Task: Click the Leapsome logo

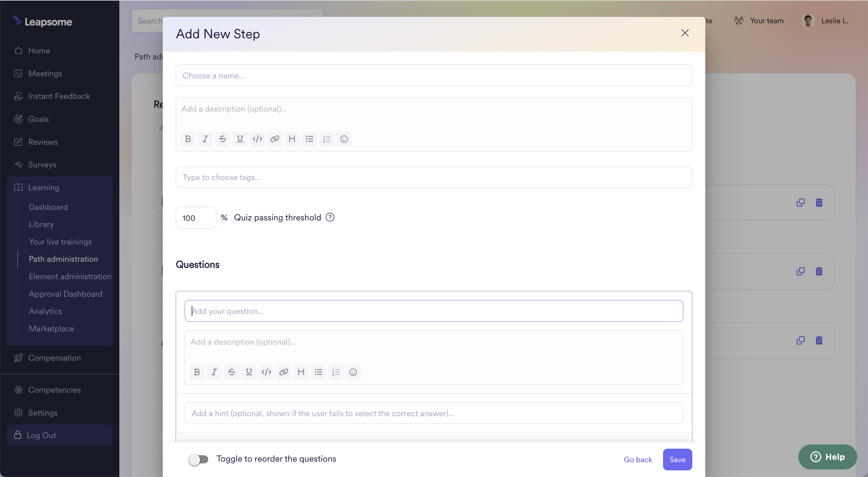Action: (42, 22)
